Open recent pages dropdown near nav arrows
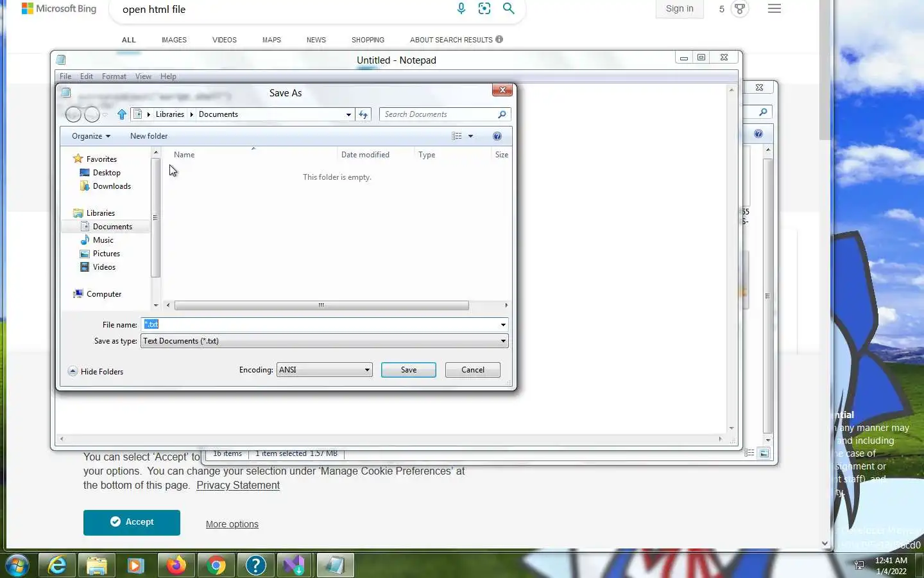The height and width of the screenshot is (578, 924). click(105, 115)
